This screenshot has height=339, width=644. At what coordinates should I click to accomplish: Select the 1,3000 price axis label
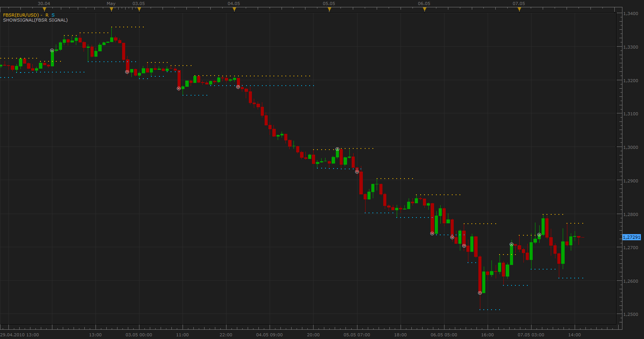click(x=631, y=147)
